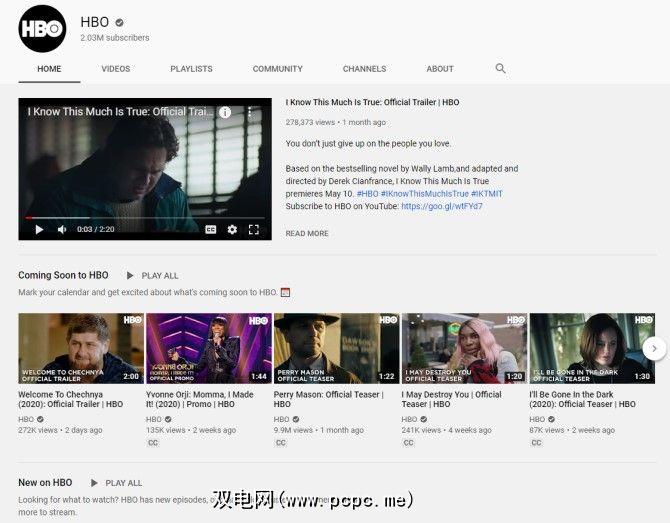Toggle closed captions on featured player
The width and height of the screenshot is (670, 523).
pyautogui.click(x=211, y=230)
